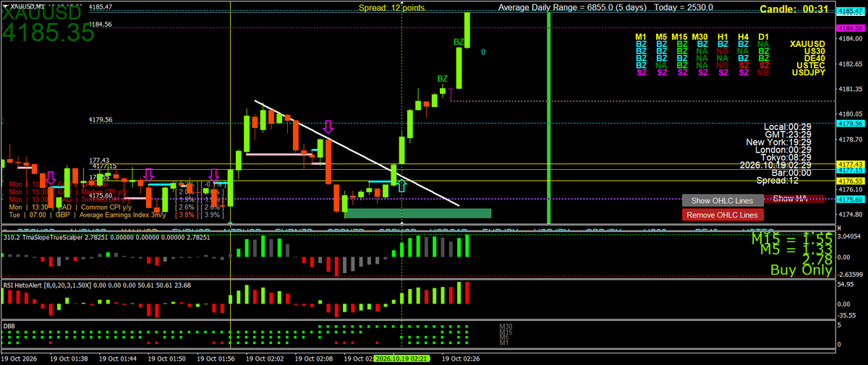Click the Show HA button
Screen dimensions: 868x365
(793, 199)
